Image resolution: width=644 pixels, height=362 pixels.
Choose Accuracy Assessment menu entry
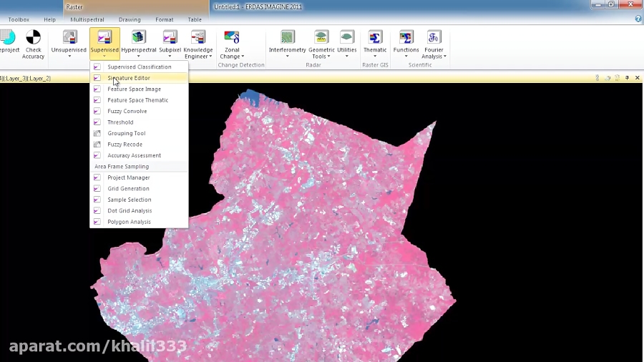134,155
